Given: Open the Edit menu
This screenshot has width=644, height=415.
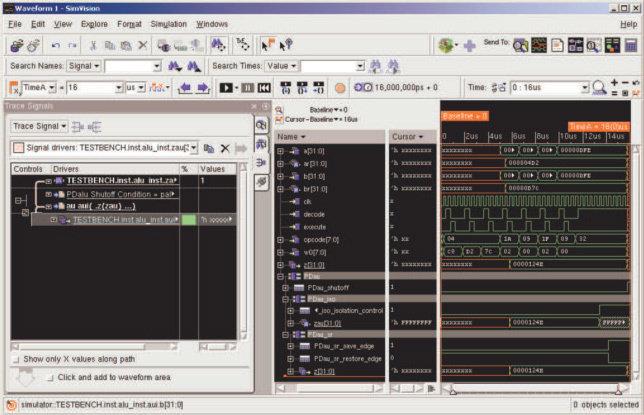Looking at the screenshot, I should (x=38, y=24).
